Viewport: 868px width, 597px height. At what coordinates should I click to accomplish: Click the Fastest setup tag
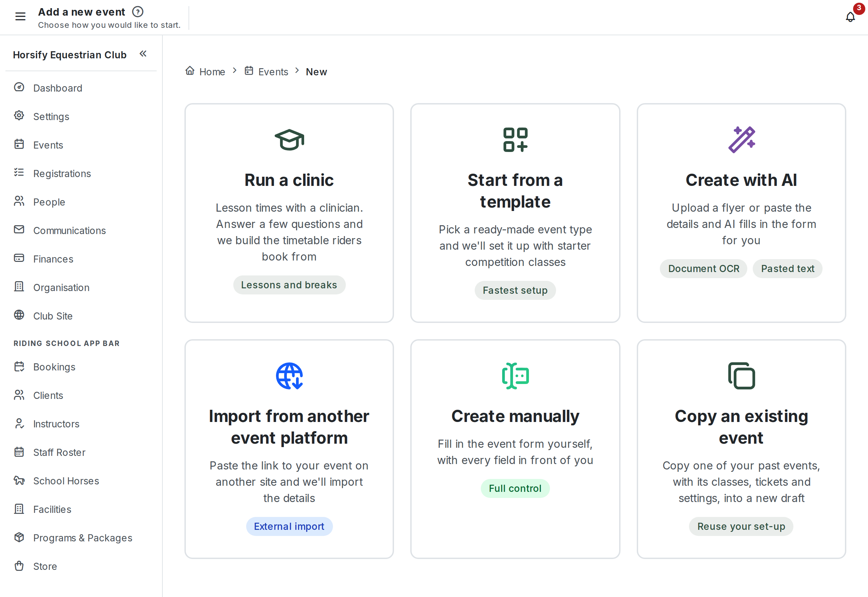tap(515, 290)
